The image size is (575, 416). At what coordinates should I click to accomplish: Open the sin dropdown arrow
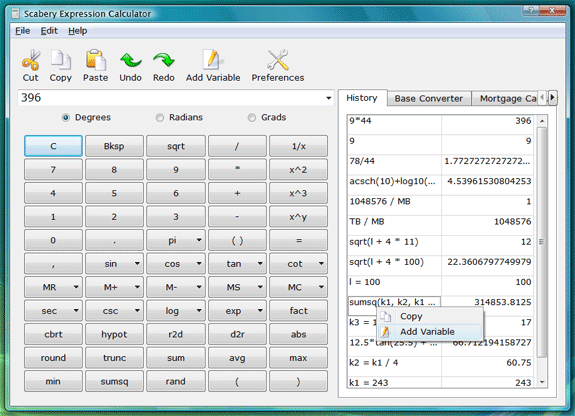pyautogui.click(x=137, y=264)
